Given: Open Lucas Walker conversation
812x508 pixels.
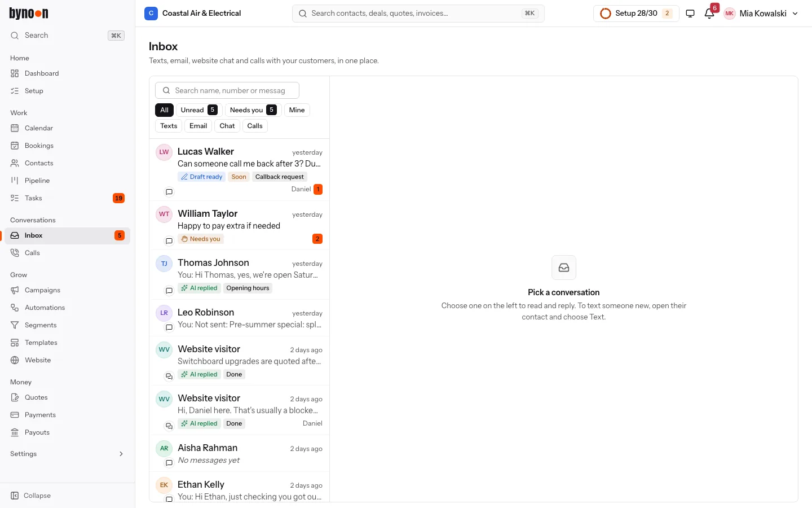Looking at the screenshot, I should [x=239, y=169].
